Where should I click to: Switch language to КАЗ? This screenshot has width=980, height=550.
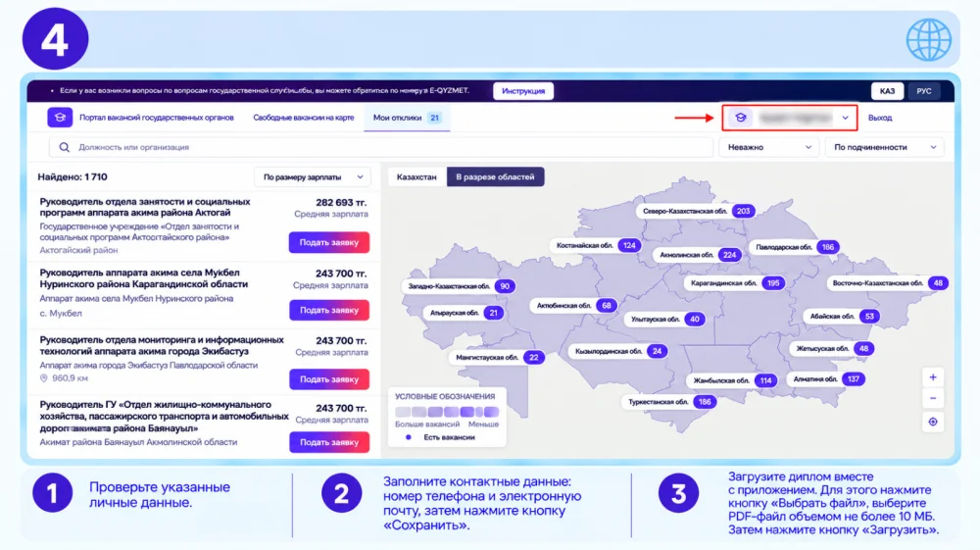click(887, 91)
